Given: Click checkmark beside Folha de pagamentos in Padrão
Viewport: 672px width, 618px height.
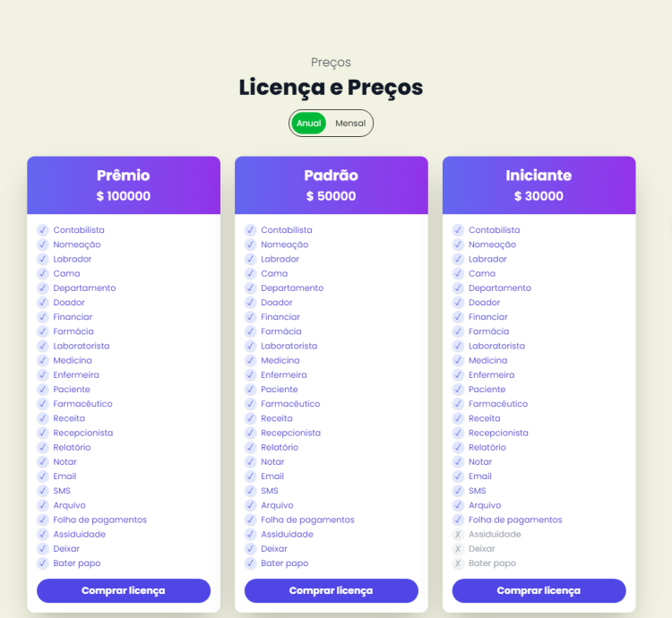Looking at the screenshot, I should (x=250, y=519).
